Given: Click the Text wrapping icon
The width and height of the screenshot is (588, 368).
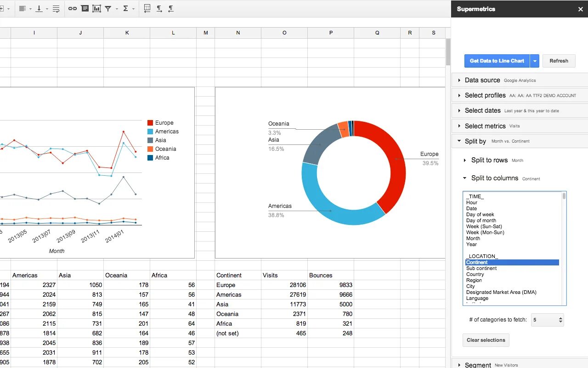Looking at the screenshot, I should click(x=56, y=8).
